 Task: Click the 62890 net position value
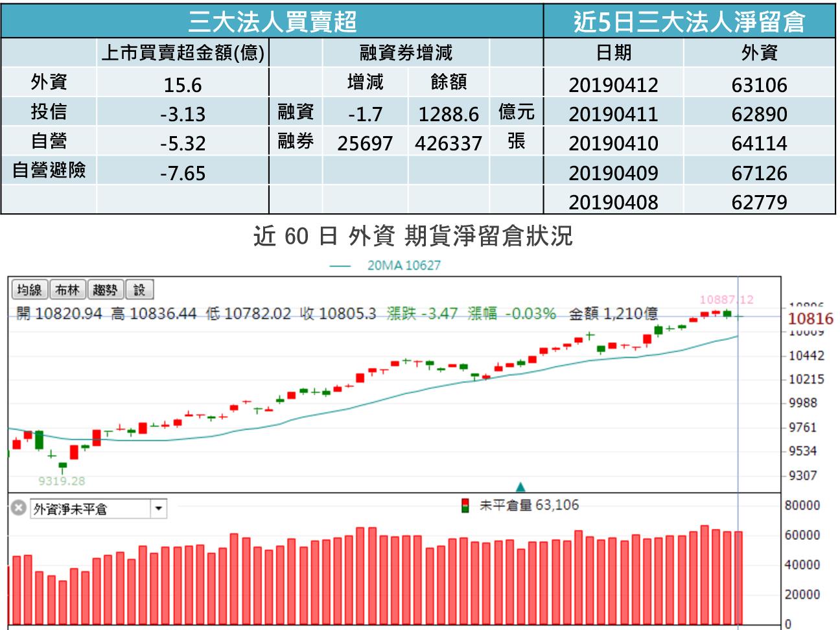[759, 115]
